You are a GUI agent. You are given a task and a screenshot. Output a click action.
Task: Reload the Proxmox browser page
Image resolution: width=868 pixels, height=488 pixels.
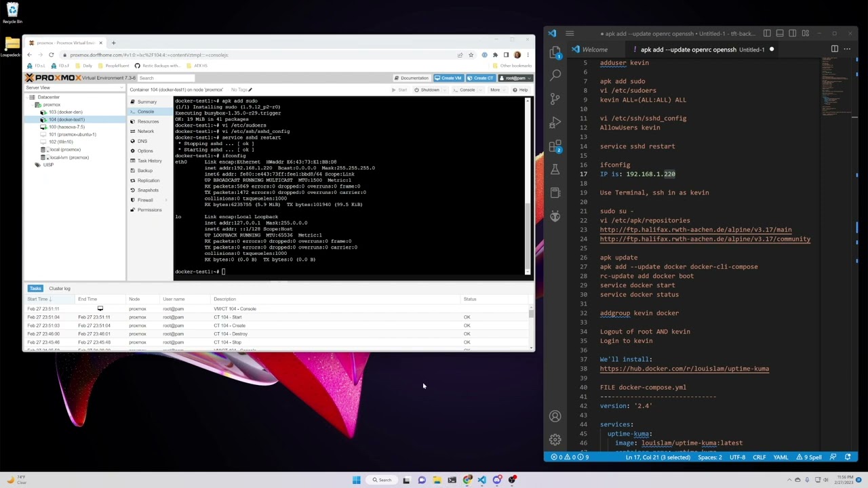[51, 55]
